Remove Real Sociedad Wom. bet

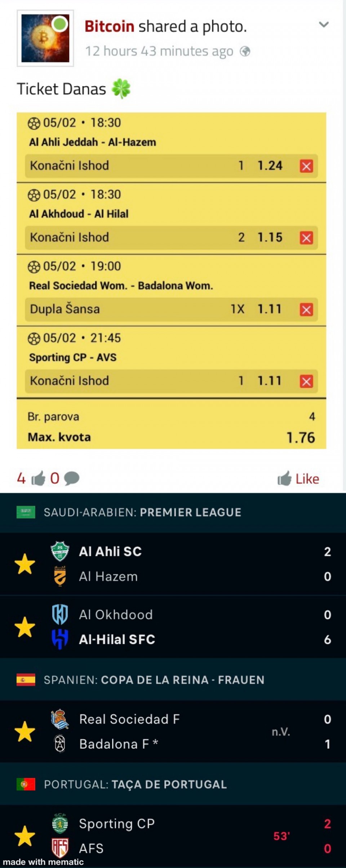tap(306, 310)
